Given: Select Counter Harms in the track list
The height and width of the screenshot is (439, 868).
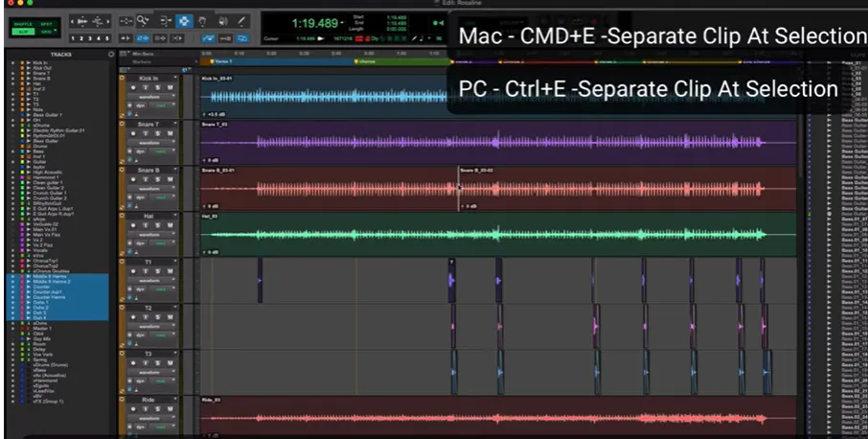Looking at the screenshot, I should (49, 297).
